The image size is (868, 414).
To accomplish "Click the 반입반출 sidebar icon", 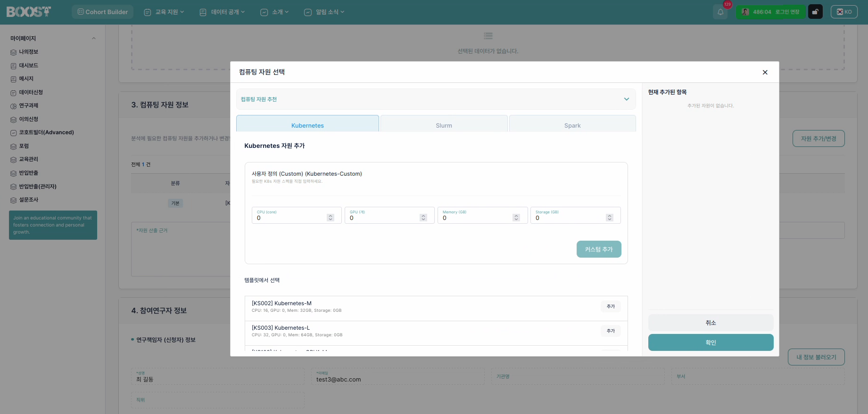I will (x=13, y=173).
